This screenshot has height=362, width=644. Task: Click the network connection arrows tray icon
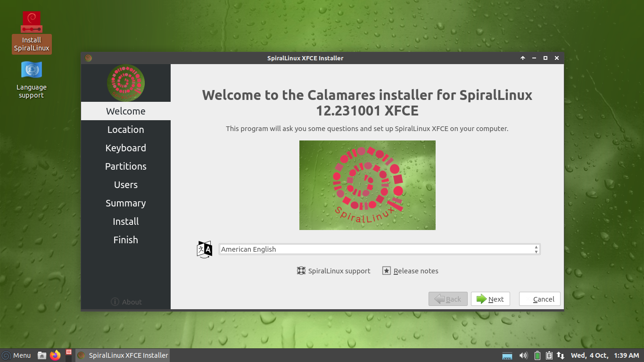coord(561,355)
